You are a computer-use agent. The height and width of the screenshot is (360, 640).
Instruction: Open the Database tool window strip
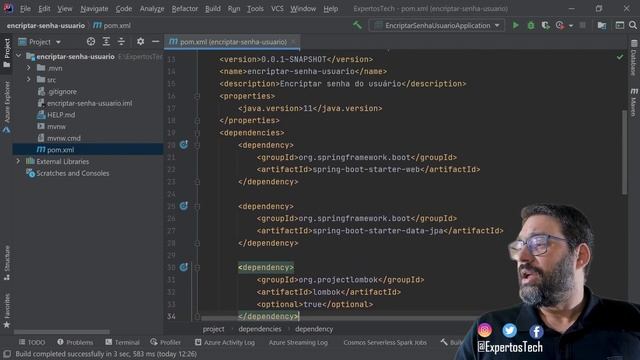click(x=634, y=58)
